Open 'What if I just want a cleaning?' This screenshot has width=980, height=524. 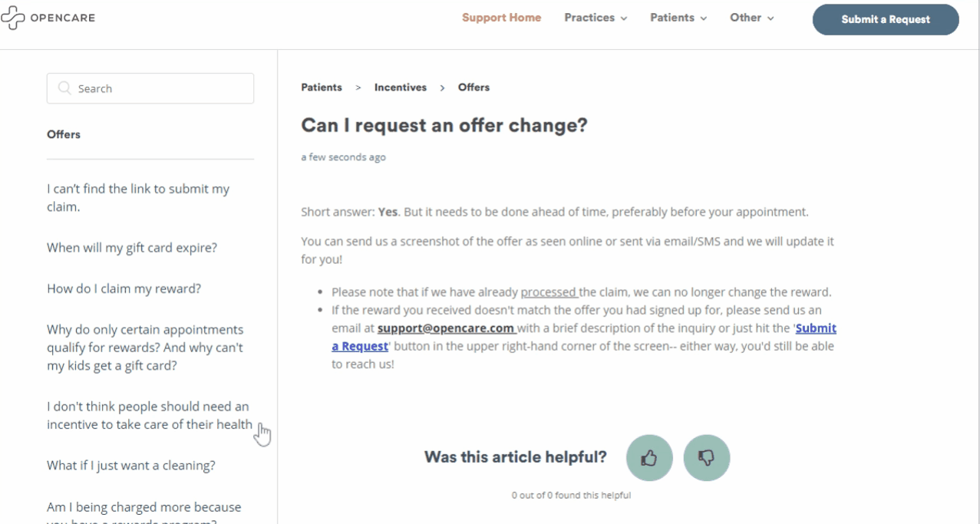tap(130, 465)
